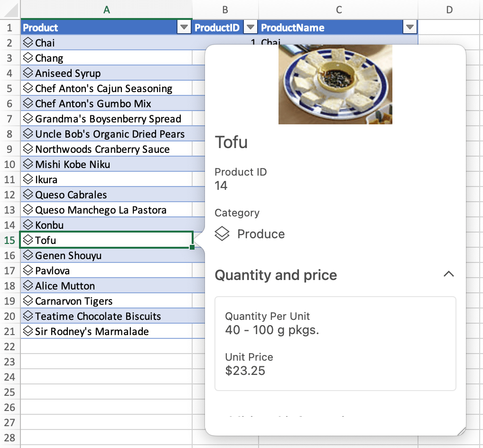Screen dimensions: 483x448
Task: Click the Tofu image on the data card
Action: pos(335,84)
